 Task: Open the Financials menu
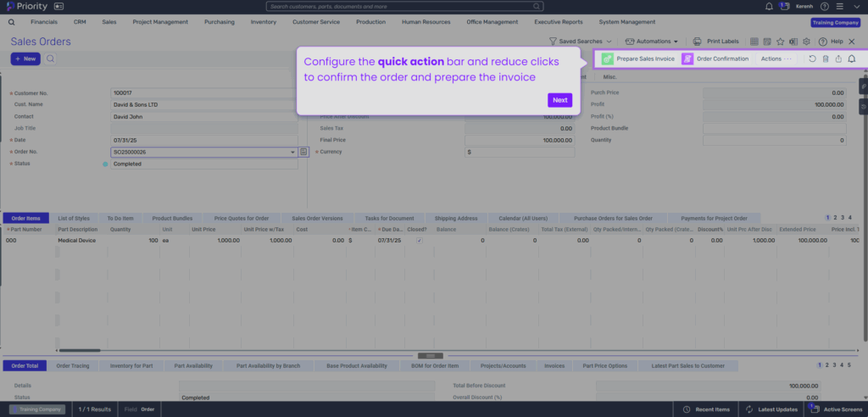44,22
